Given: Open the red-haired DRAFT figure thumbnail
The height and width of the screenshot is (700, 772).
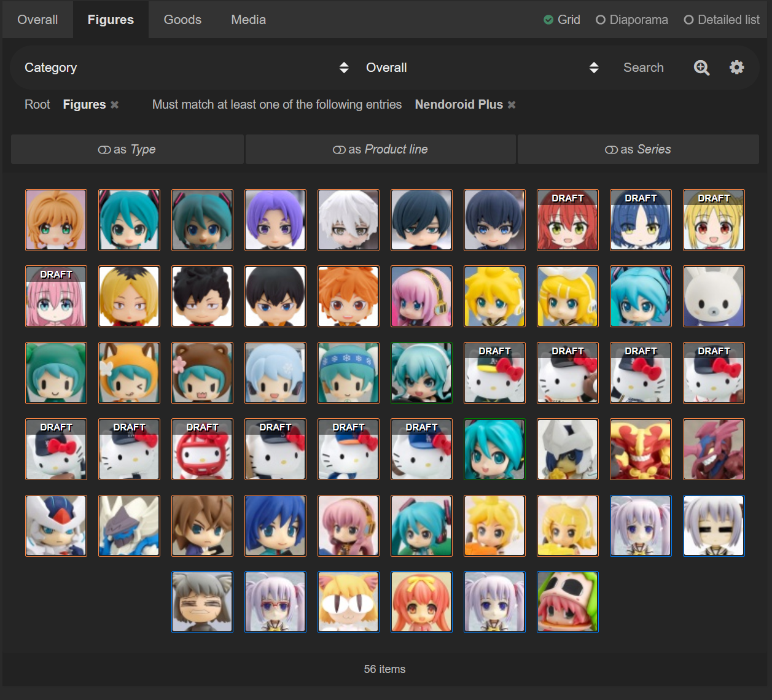Looking at the screenshot, I should point(567,220).
